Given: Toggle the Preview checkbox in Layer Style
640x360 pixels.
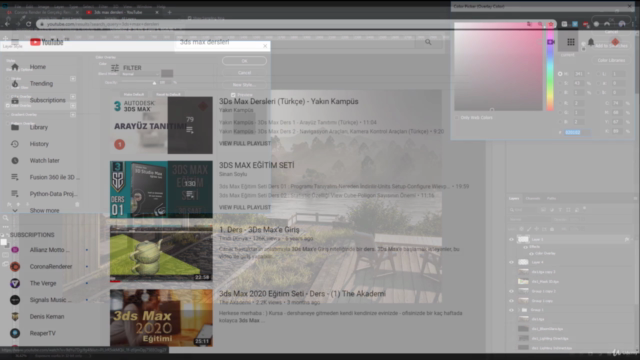Looking at the screenshot, I should tap(233, 95).
